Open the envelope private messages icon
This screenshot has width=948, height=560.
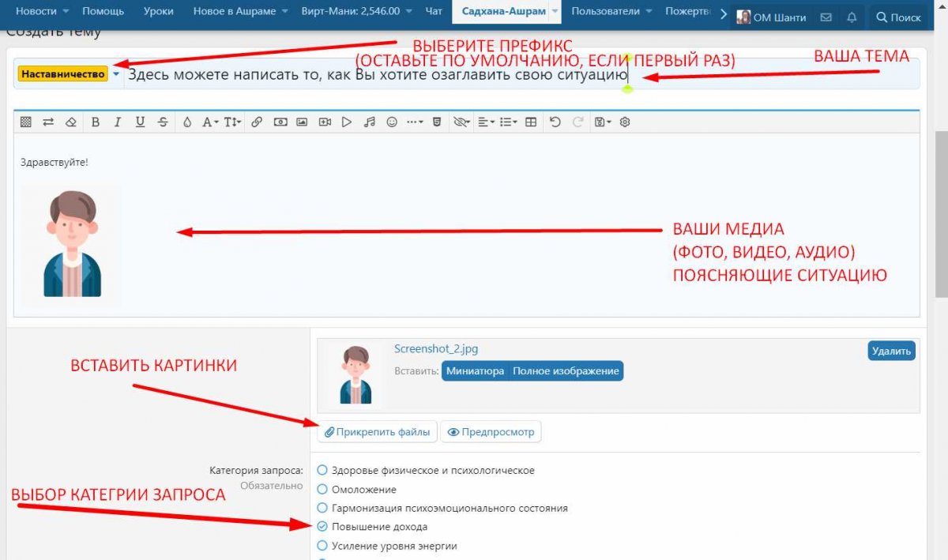(826, 17)
